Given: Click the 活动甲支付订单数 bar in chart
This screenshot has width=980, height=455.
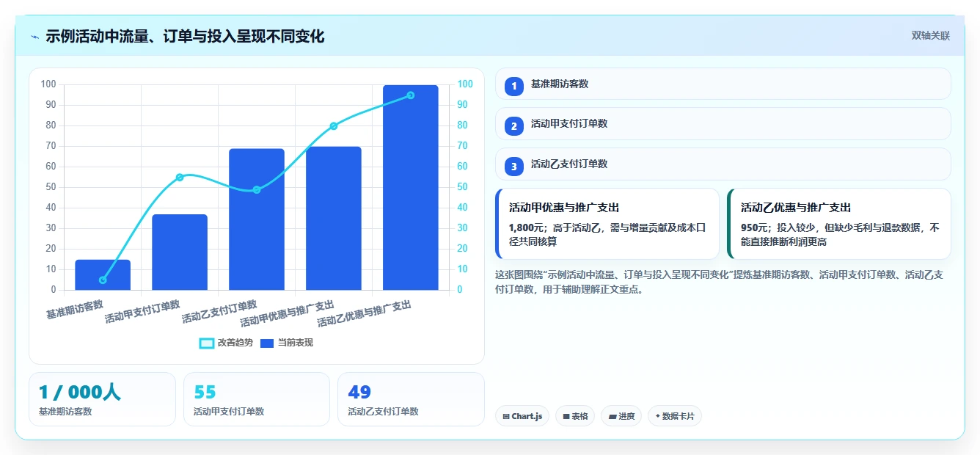Looking at the screenshot, I should [x=180, y=252].
